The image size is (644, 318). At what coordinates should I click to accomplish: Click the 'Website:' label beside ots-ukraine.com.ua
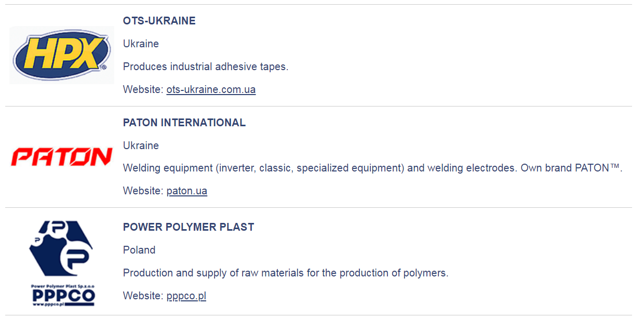tap(143, 89)
